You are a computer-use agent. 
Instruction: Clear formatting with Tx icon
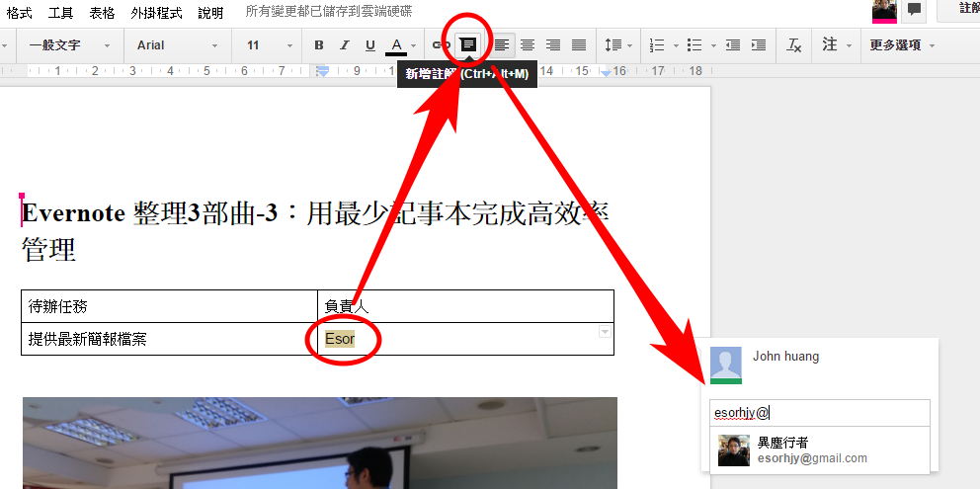(x=793, y=45)
